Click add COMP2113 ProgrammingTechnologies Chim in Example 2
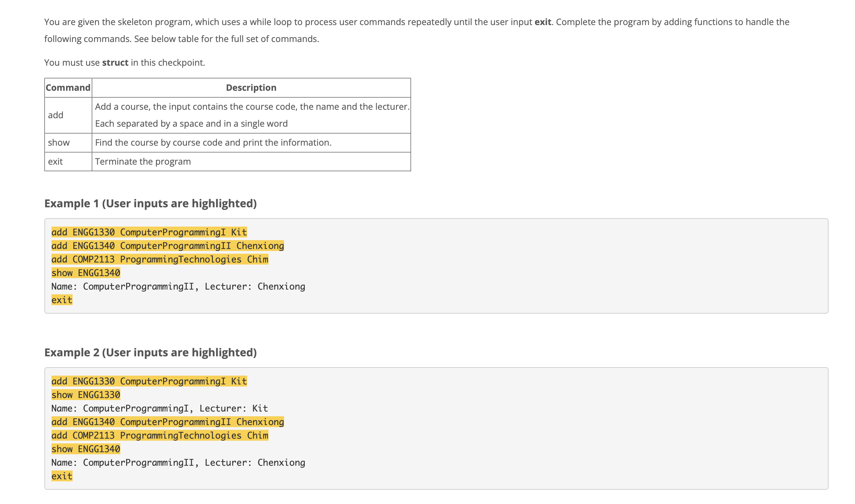Image resolution: width=855 pixels, height=504 pixels. click(160, 435)
